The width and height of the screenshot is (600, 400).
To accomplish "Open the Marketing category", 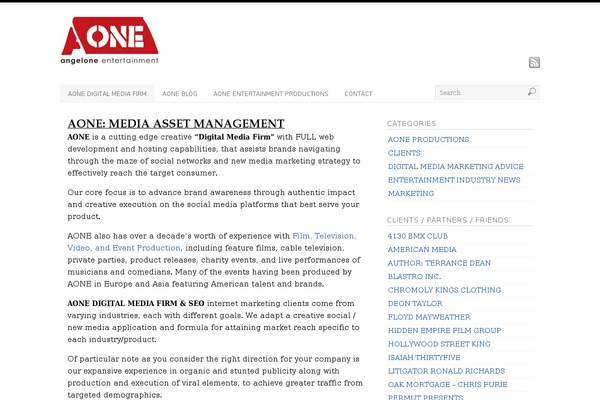I will [x=411, y=194].
